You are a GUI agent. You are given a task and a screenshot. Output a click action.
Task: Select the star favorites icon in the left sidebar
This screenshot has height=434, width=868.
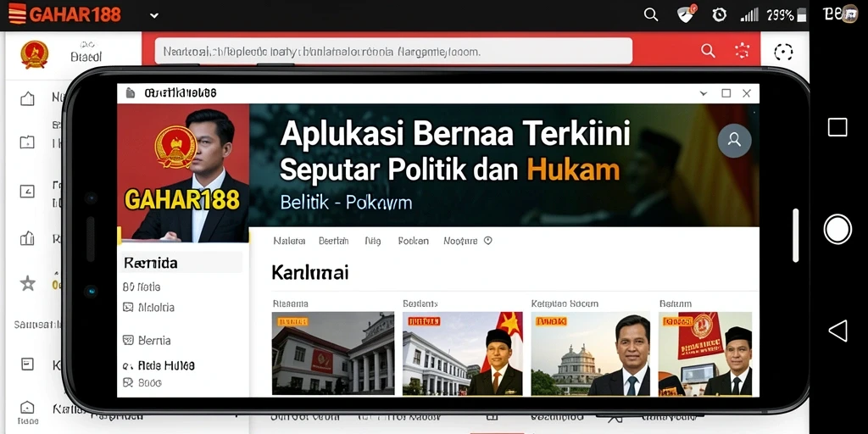click(x=28, y=283)
